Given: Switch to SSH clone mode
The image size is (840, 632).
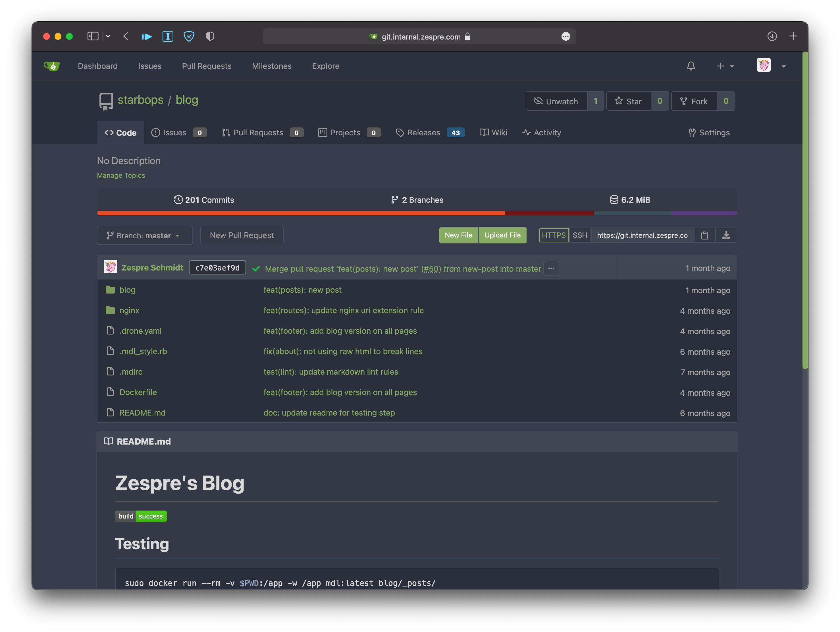Looking at the screenshot, I should coord(580,235).
